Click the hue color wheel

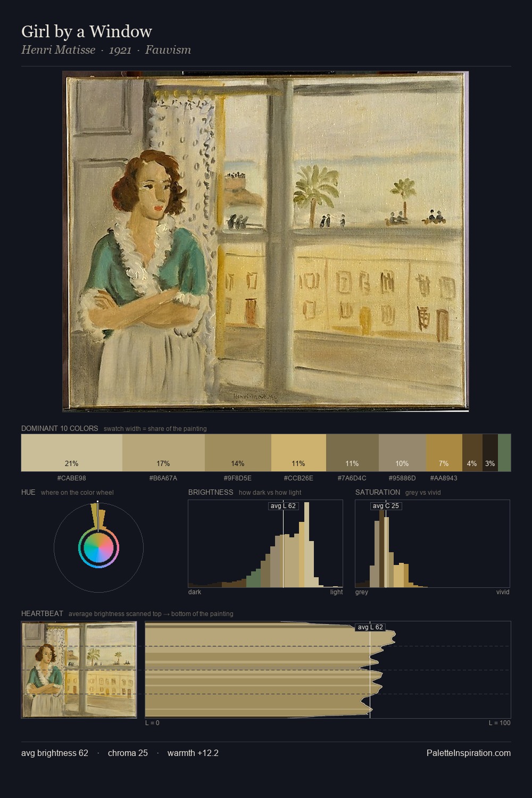click(x=98, y=547)
